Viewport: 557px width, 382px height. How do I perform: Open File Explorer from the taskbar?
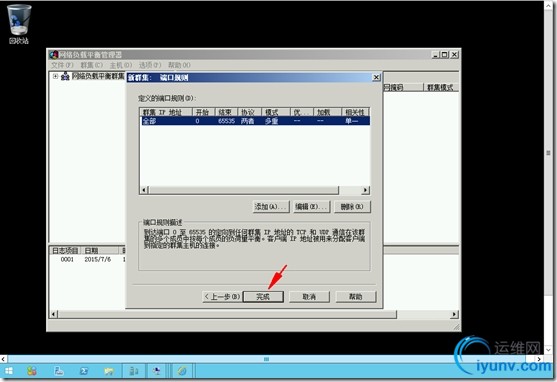click(x=109, y=371)
